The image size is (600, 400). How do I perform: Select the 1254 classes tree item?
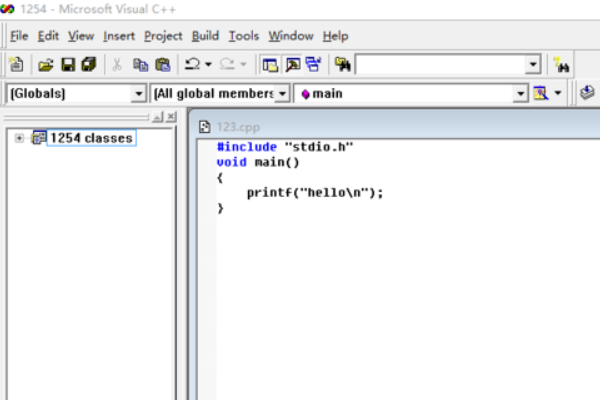[x=91, y=138]
